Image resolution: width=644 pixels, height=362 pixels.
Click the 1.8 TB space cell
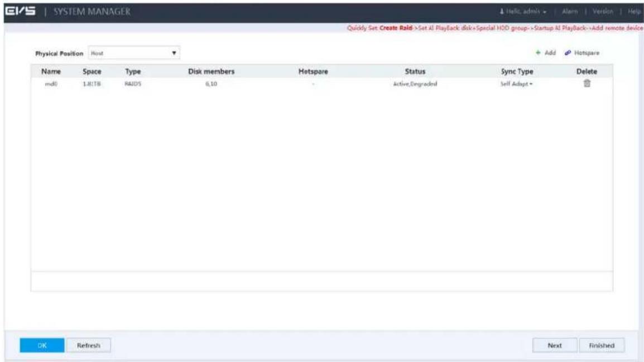[x=92, y=84]
